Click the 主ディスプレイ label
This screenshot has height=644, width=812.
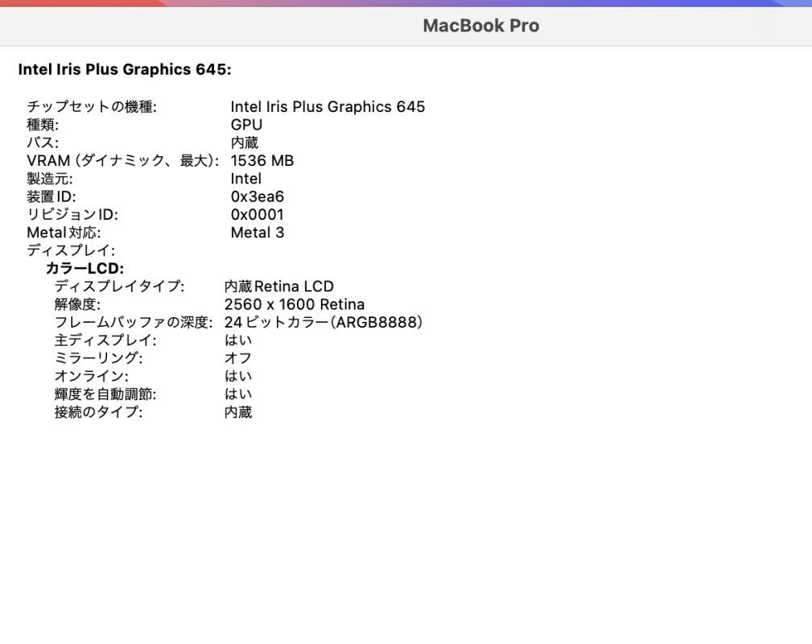point(105,341)
